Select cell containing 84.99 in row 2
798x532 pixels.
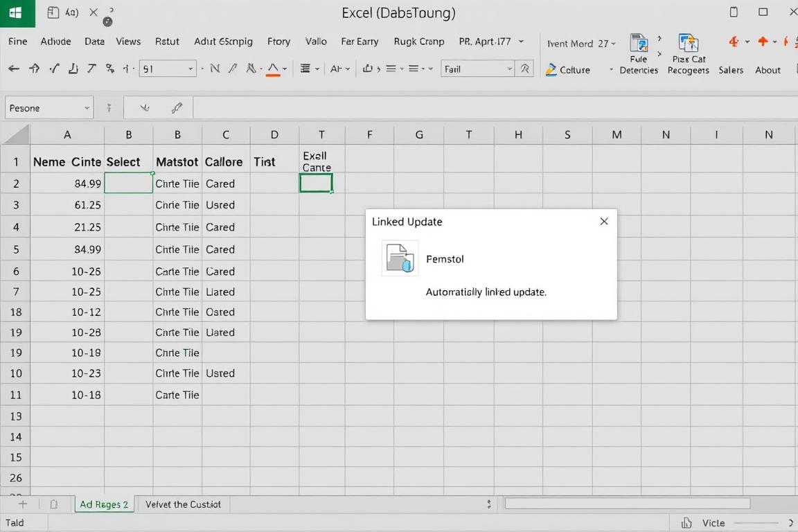pyautogui.click(x=67, y=183)
